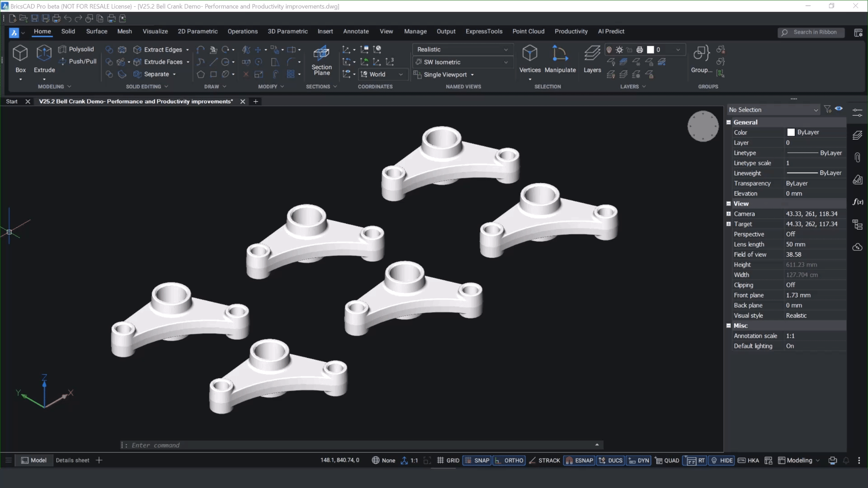Screen dimensions: 868x488
Task: Expand the MODIFY ribbon section
Action: pos(271,86)
